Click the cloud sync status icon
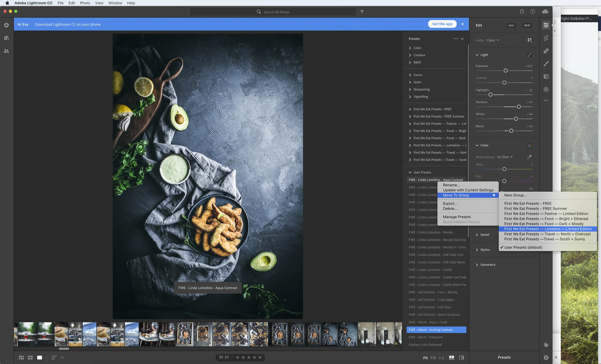The image size is (601, 364). point(545,12)
